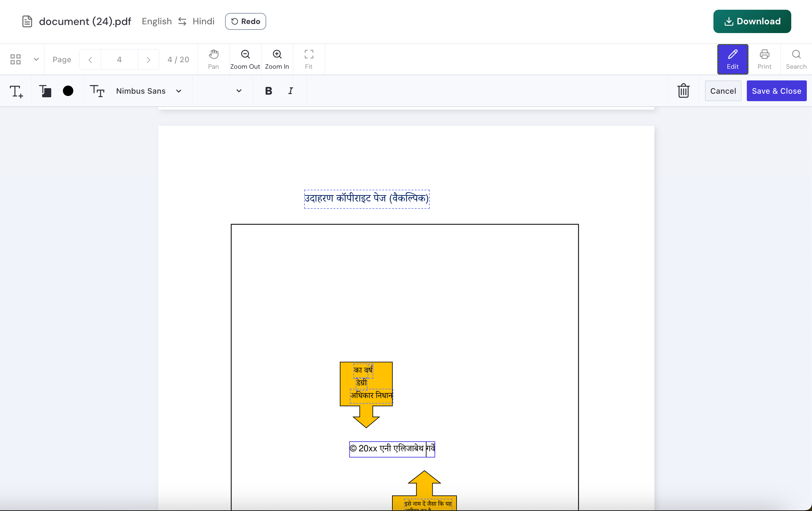
Task: Click the page number input field
Action: (119, 59)
